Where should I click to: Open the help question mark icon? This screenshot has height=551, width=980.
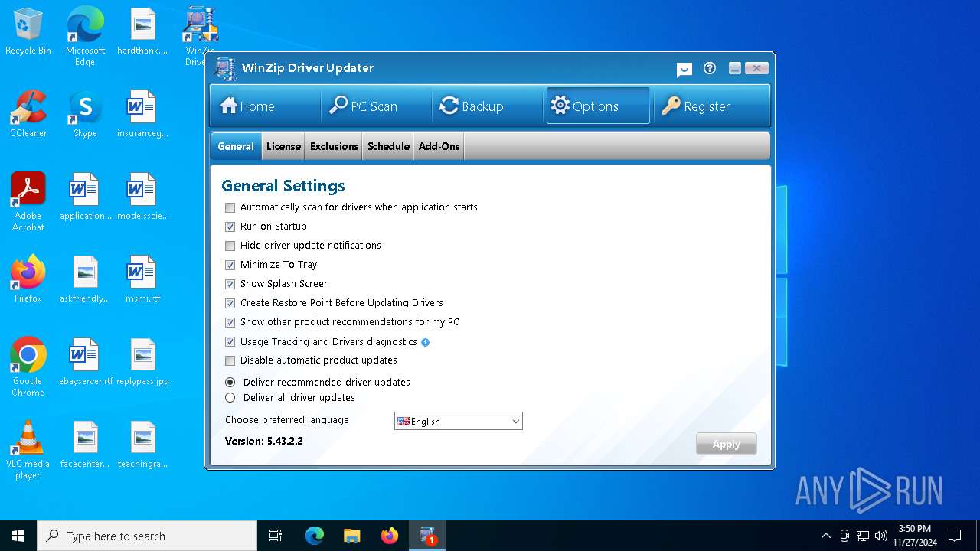[x=710, y=68]
